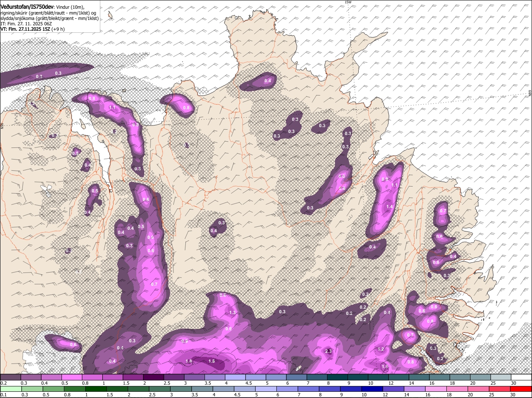This screenshot has height=398, width=532.
Task: Select the dark blue swatch between 10 and 12
Action: pos(372,389)
